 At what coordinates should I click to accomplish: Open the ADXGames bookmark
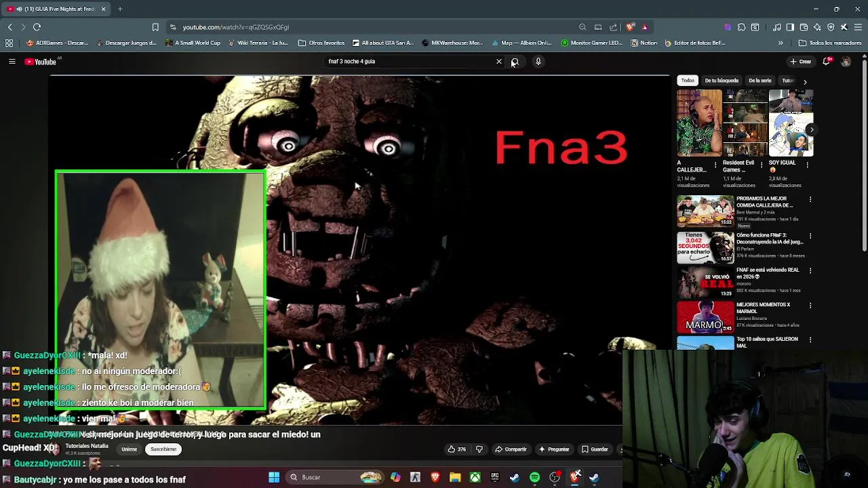point(57,43)
